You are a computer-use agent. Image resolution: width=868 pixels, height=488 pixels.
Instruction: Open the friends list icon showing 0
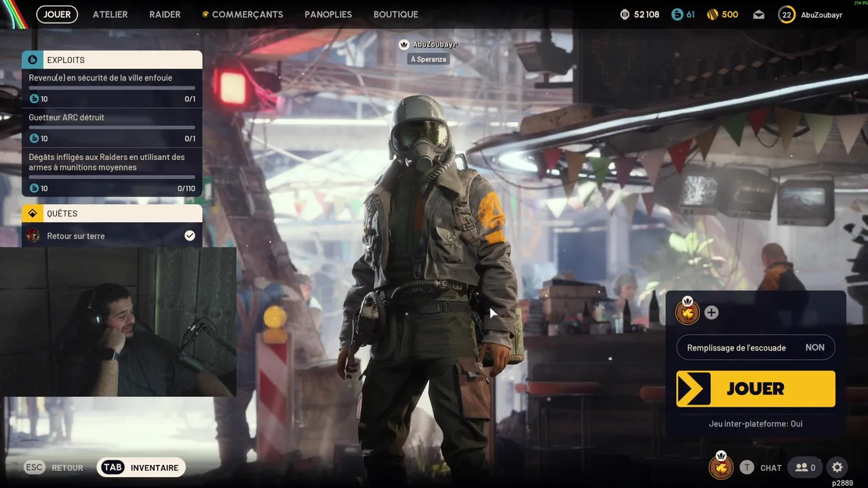click(x=806, y=467)
